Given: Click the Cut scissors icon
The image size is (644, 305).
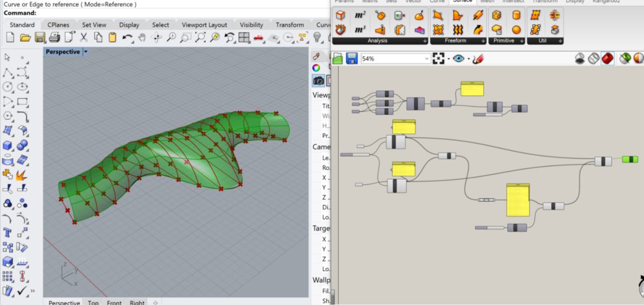Looking at the screenshot, I should click(83, 38).
